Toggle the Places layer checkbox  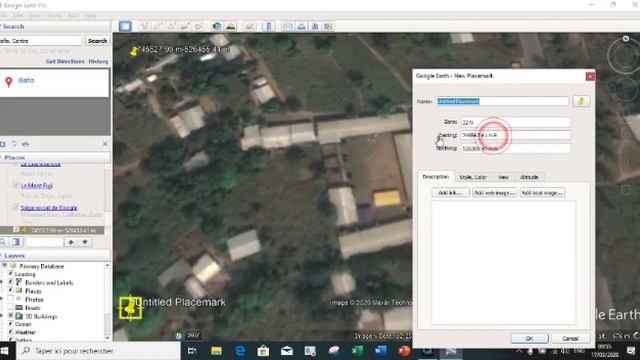point(11,291)
